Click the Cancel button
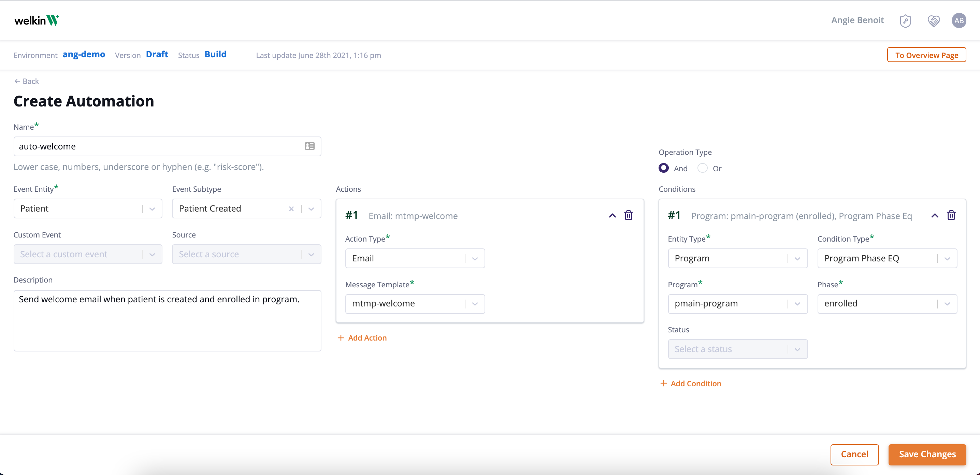The height and width of the screenshot is (475, 980). [x=854, y=454]
